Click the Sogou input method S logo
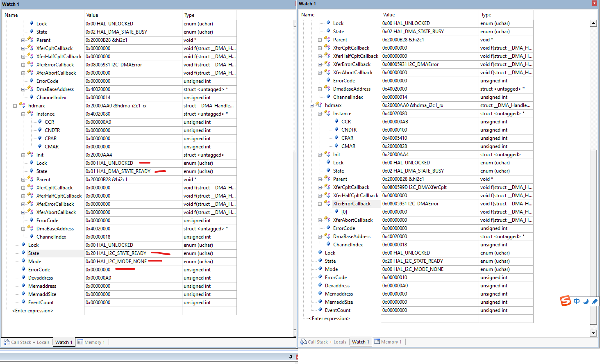Viewport: 600px width, 364px height. [x=566, y=301]
